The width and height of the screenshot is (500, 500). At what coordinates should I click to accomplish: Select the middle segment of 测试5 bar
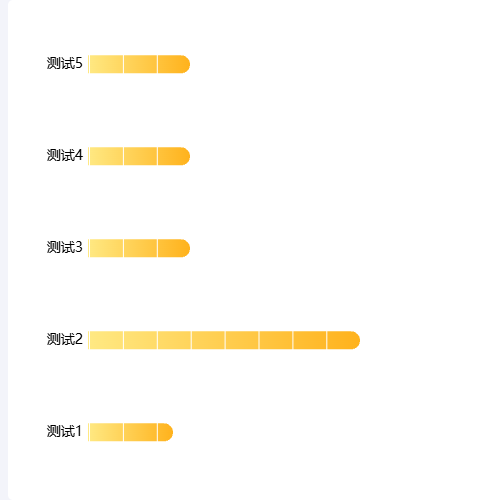tap(140, 64)
